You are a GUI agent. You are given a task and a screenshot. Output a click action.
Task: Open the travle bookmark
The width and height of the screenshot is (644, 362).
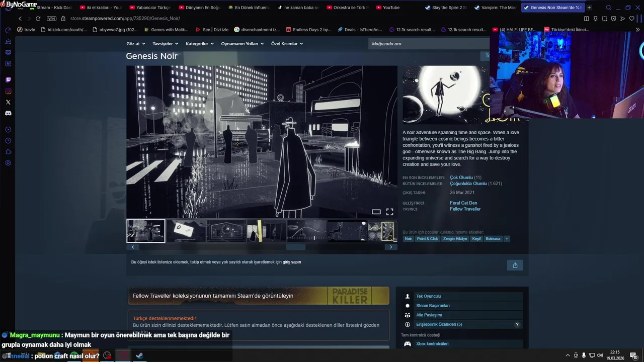[26, 30]
